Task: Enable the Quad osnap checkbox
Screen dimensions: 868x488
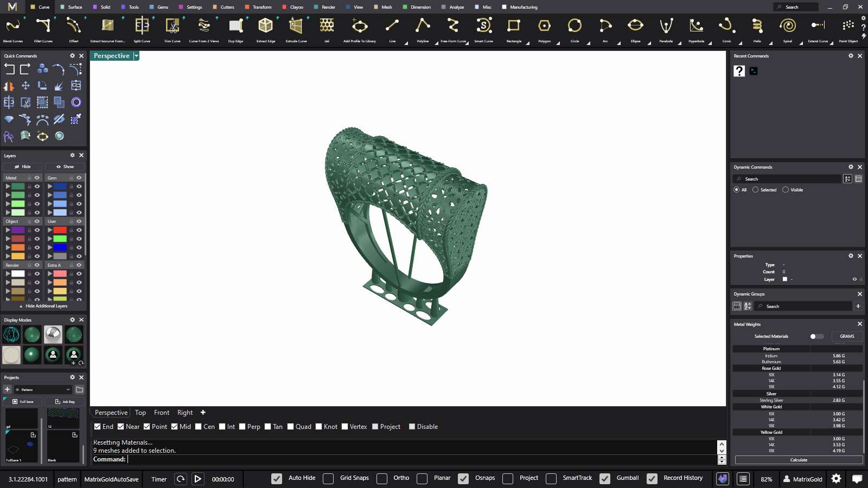Action: pos(291,427)
